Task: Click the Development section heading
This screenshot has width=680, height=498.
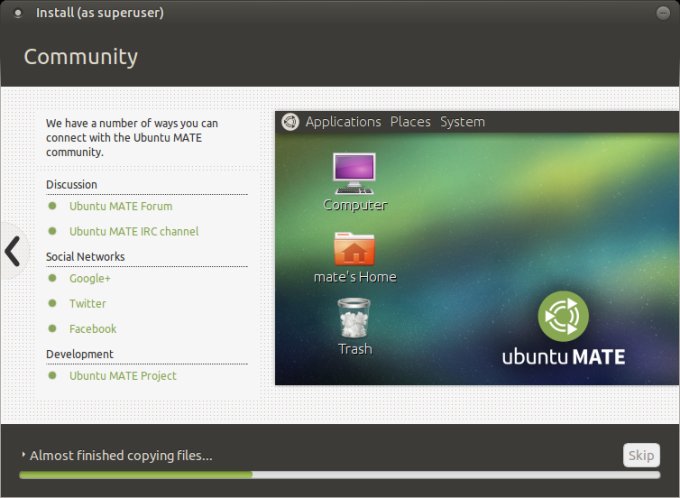Action: pyautogui.click(x=80, y=354)
